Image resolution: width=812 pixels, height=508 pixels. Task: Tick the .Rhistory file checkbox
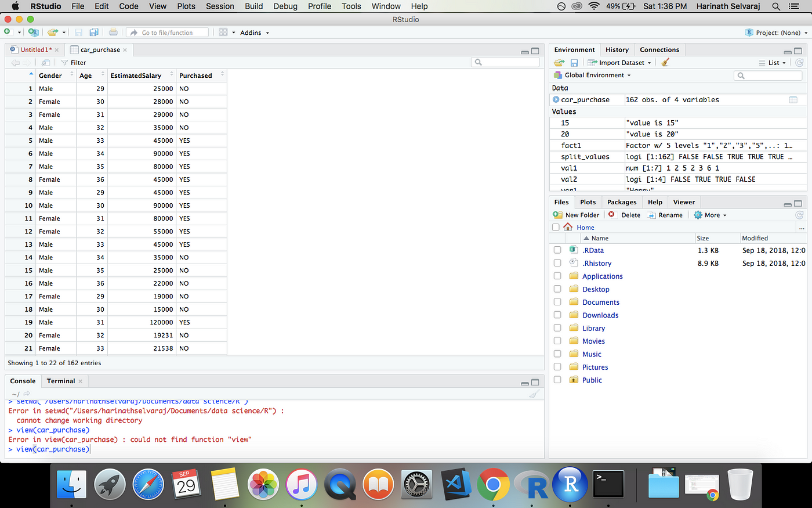[557, 263]
